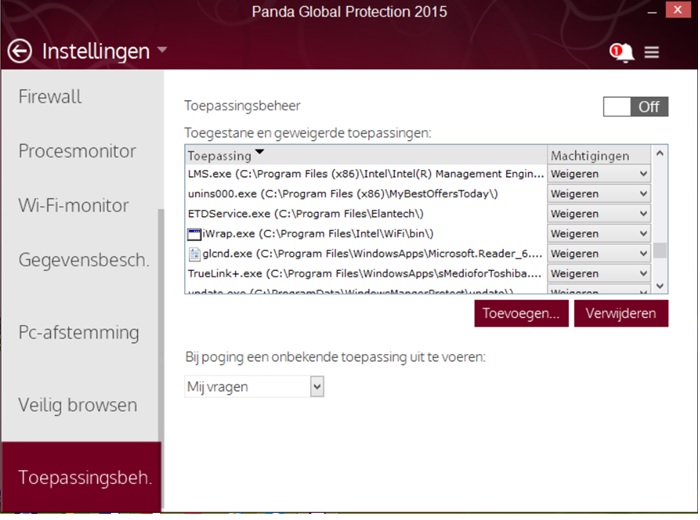Select Procesmonitor in the sidebar
700x520 pixels.
tap(77, 151)
